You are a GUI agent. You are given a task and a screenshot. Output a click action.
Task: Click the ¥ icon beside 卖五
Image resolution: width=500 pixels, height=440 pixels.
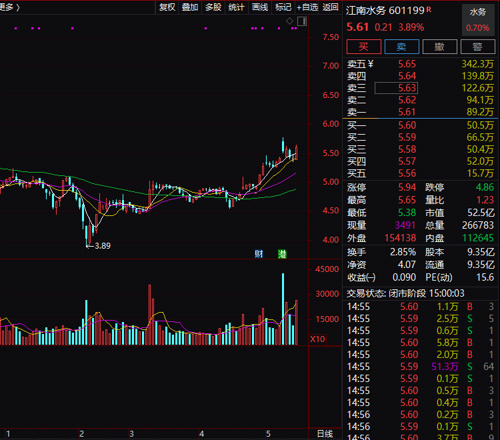[370, 64]
